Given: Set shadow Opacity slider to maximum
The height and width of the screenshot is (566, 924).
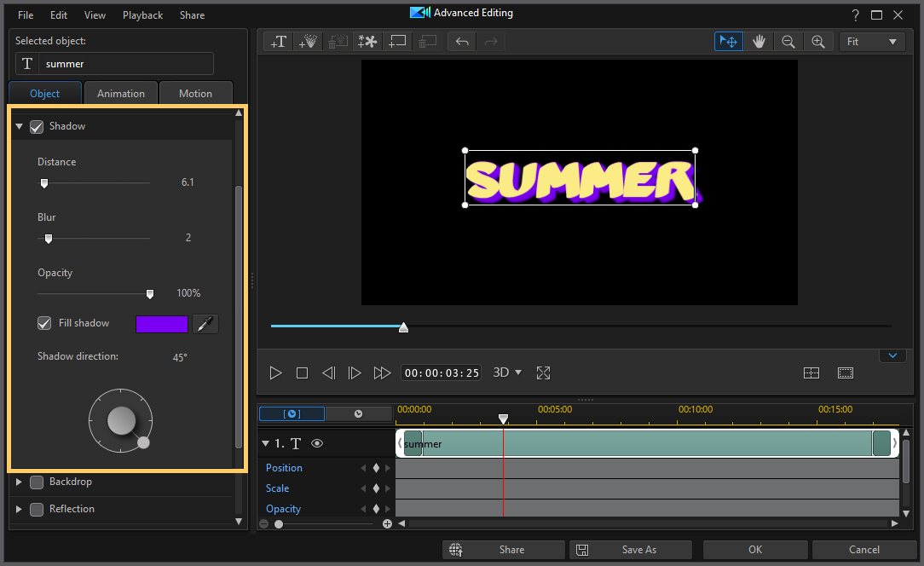Looking at the screenshot, I should pos(150,293).
